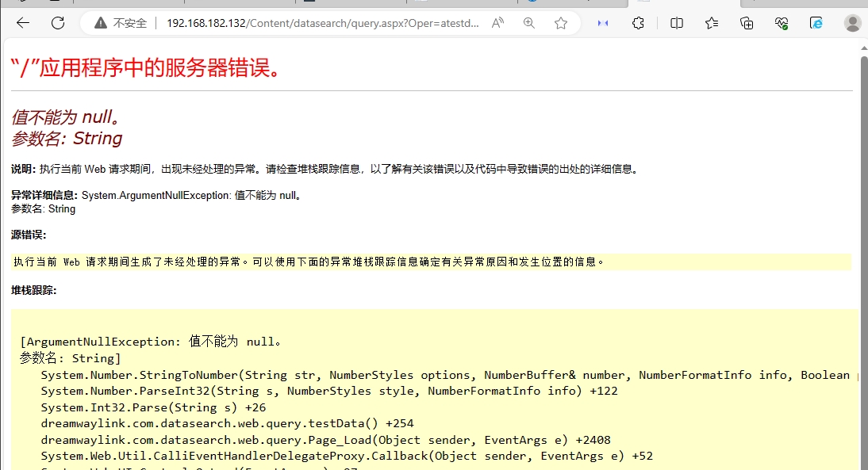
Task: Toggle split screen view
Action: coord(677,23)
